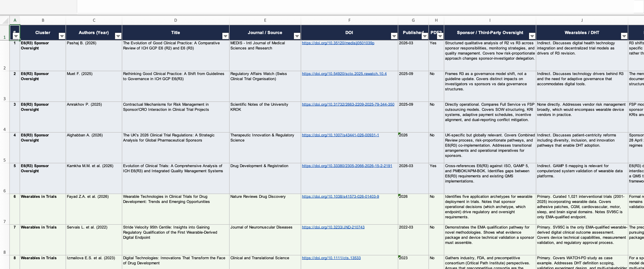The width and height of the screenshot is (644, 269).
Task: Open the PDF? column filter dropdown
Action: (x=440, y=36)
